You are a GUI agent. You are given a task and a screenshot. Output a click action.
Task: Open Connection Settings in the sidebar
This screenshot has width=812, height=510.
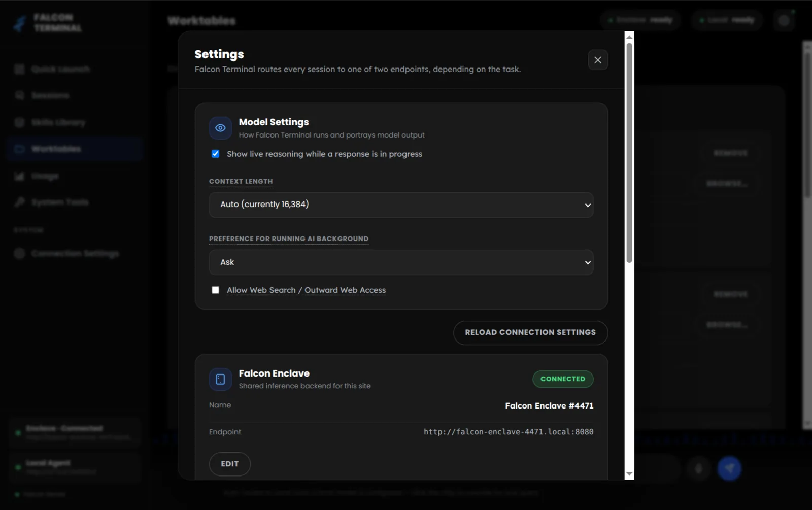pos(75,253)
